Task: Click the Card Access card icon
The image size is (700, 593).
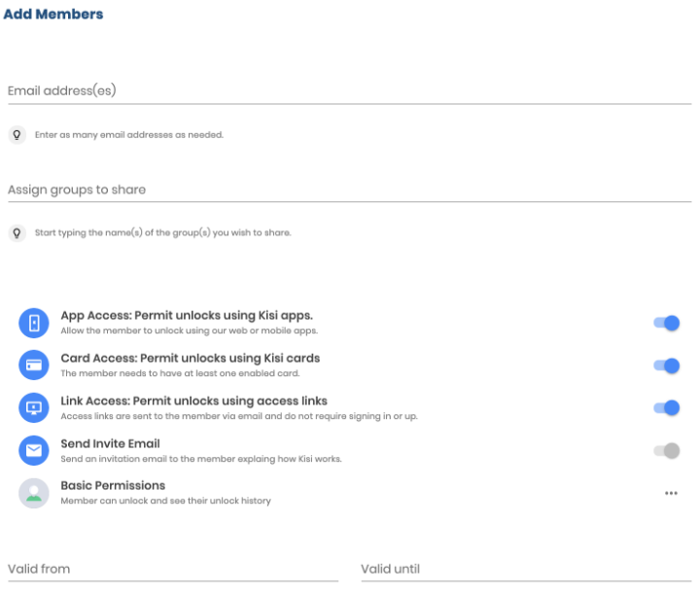Action: tap(34, 366)
